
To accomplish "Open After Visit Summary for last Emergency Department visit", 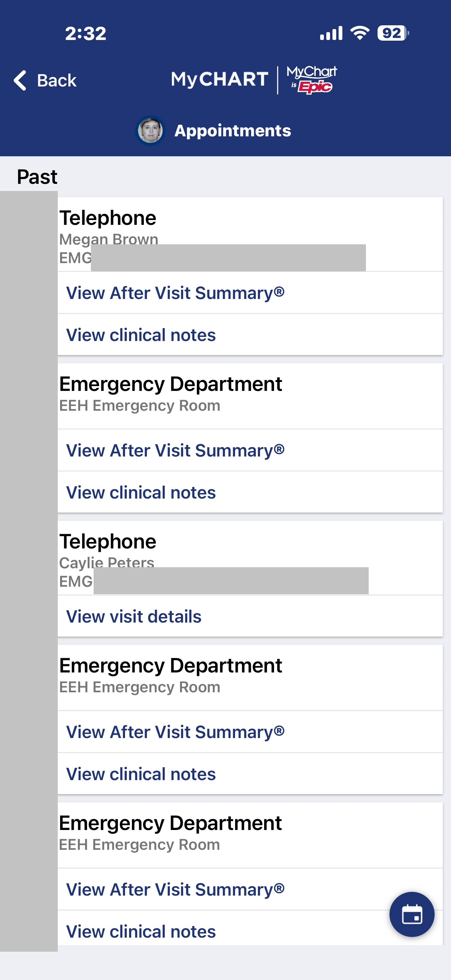I will point(175,889).
